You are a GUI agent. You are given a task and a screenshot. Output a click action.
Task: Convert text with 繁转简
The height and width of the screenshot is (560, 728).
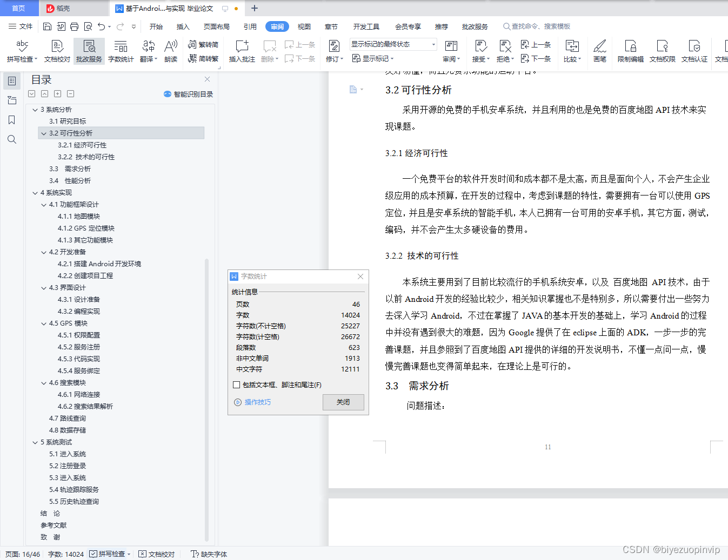(203, 45)
